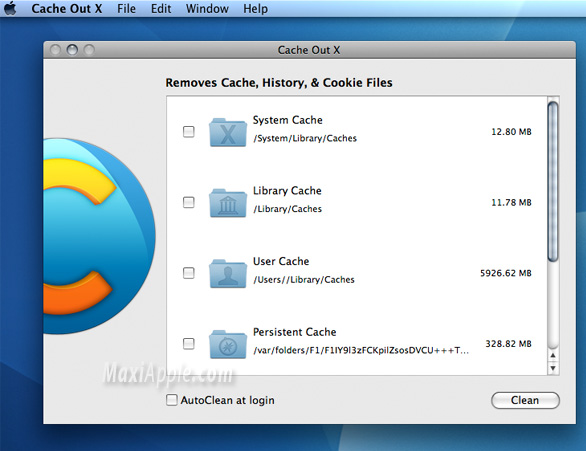The height and width of the screenshot is (451, 586).
Task: Click the 5926.62 MB size value
Action: [x=506, y=273]
